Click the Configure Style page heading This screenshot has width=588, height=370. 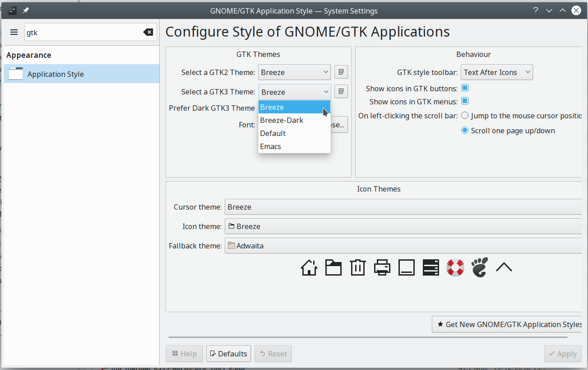pos(307,32)
